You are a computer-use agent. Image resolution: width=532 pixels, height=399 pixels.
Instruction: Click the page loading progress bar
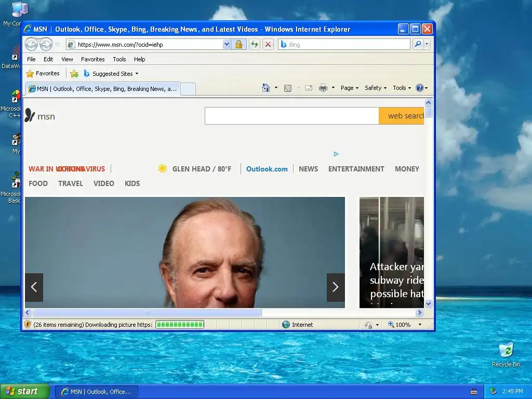click(180, 325)
